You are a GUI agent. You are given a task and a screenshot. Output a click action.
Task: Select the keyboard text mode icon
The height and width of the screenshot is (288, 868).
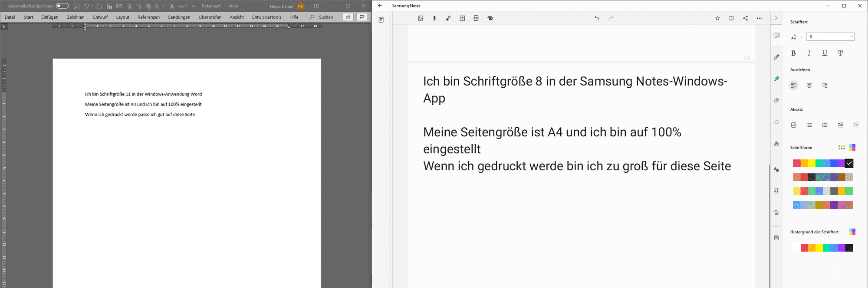[776, 35]
